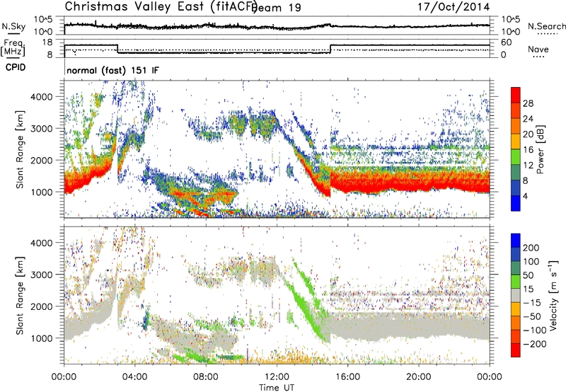
Task: Click the blue 200 velocity swatch
Action: point(516,241)
